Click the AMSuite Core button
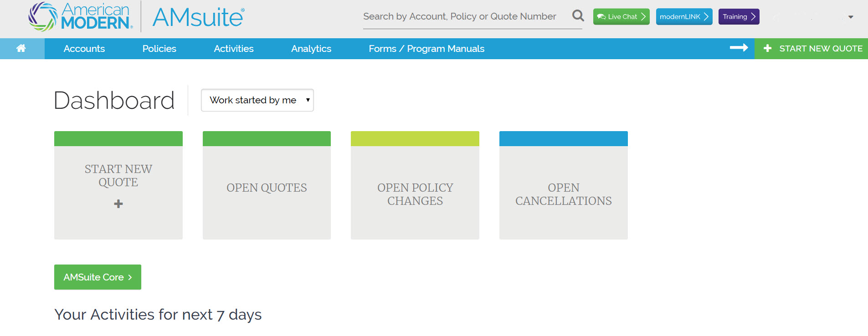 tap(98, 277)
